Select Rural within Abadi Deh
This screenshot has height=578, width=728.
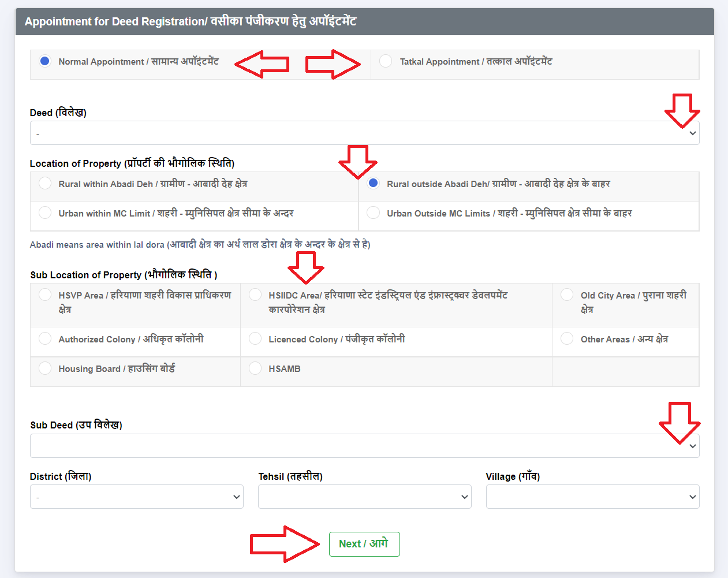(45, 184)
